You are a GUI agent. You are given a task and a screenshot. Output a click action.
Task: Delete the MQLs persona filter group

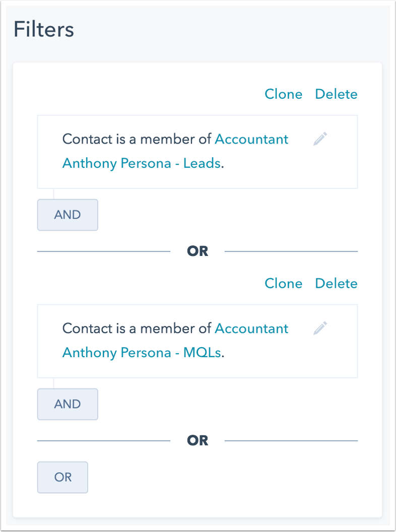pos(336,284)
